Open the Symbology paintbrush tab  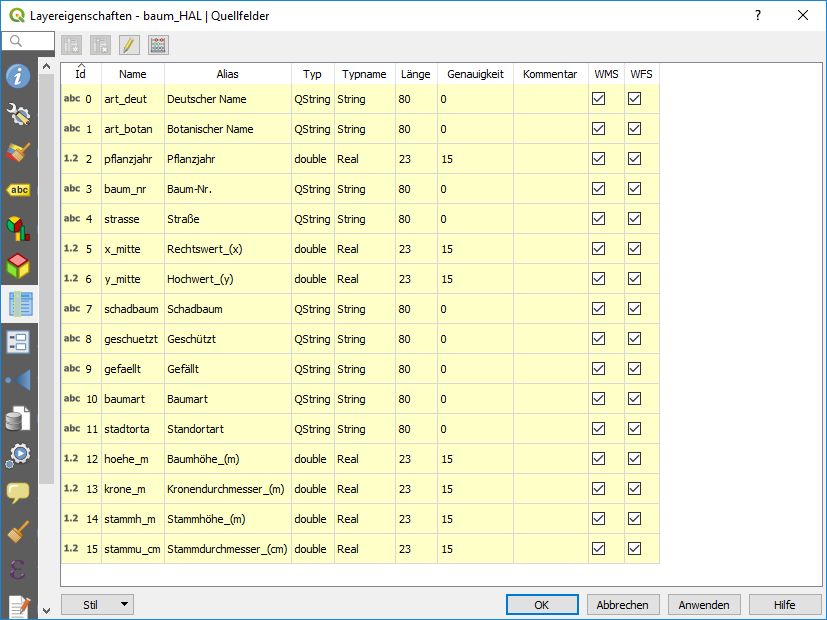click(18, 152)
